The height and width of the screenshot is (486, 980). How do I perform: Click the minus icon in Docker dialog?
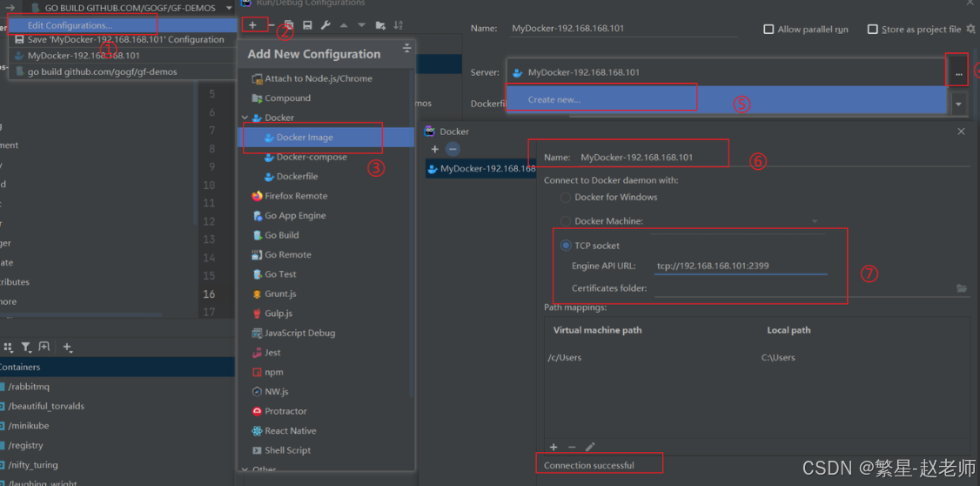coord(453,149)
